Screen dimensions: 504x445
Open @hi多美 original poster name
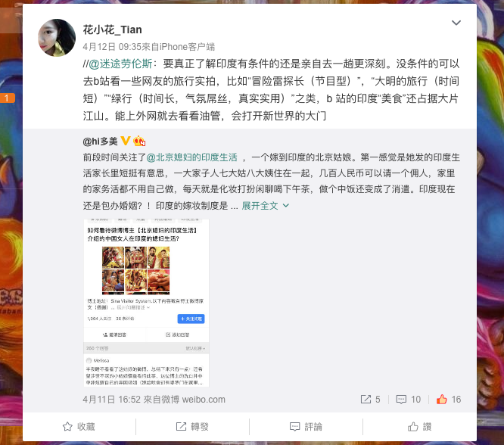click(100, 142)
